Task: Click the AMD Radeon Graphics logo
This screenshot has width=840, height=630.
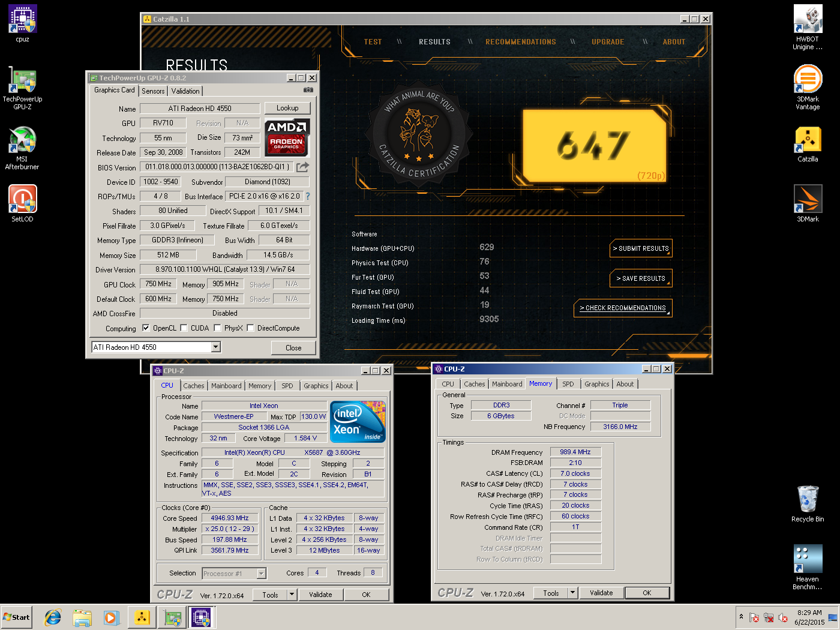Action: point(287,137)
